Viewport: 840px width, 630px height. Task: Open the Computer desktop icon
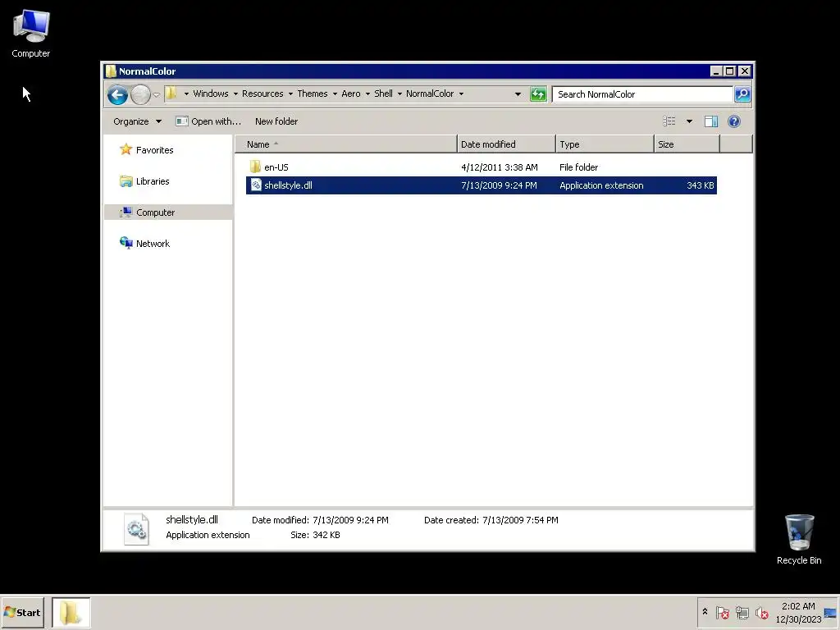point(31,34)
